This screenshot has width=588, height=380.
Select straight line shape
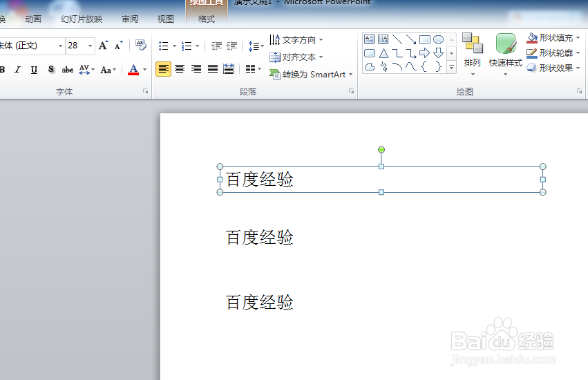[x=397, y=39]
